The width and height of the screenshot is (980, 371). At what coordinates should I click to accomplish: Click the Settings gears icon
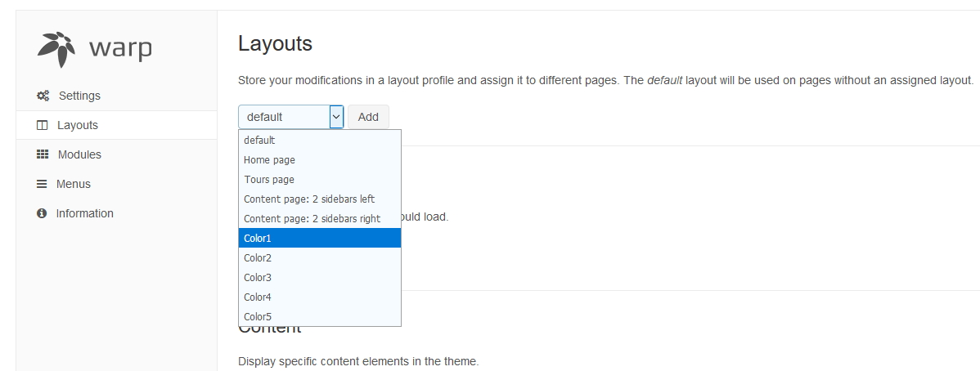[43, 96]
